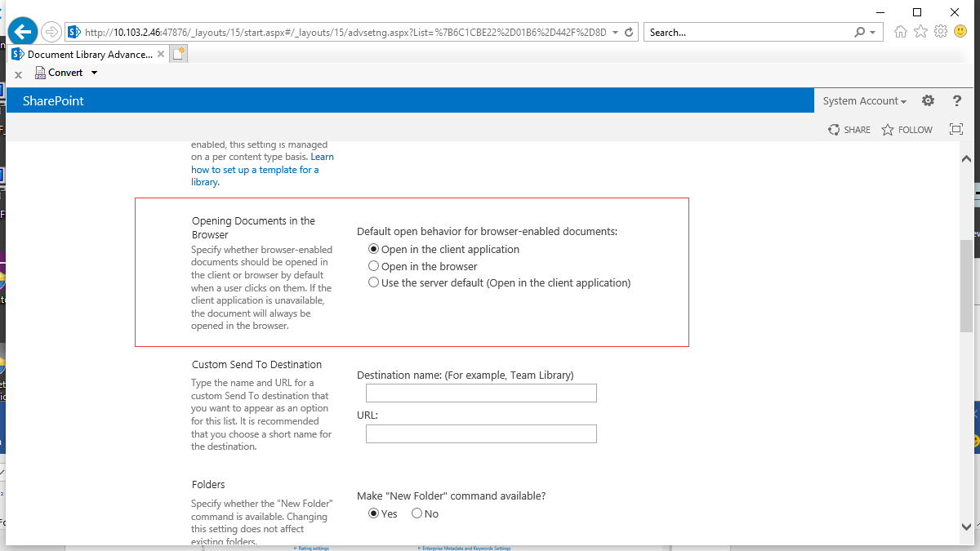Set New Folder command to No

pyautogui.click(x=417, y=513)
